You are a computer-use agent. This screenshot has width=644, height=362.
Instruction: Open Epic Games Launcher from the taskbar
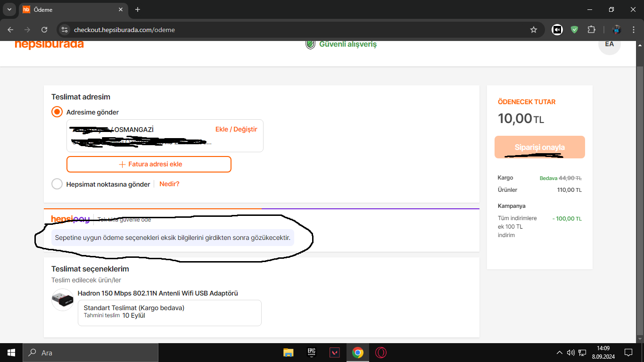click(x=312, y=353)
